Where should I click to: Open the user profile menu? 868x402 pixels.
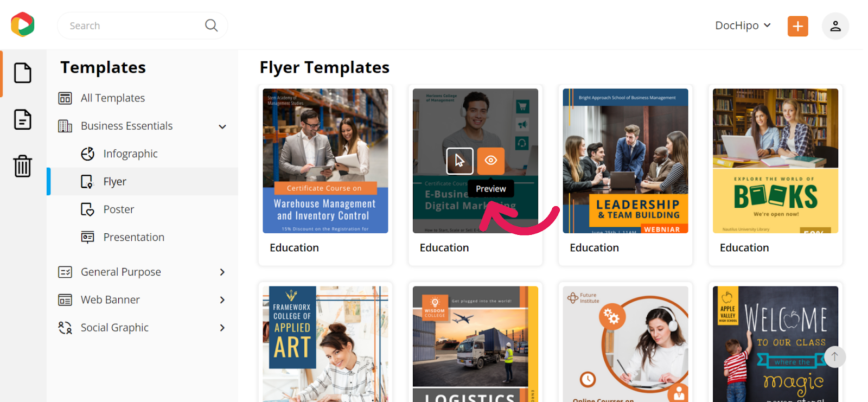tap(835, 26)
